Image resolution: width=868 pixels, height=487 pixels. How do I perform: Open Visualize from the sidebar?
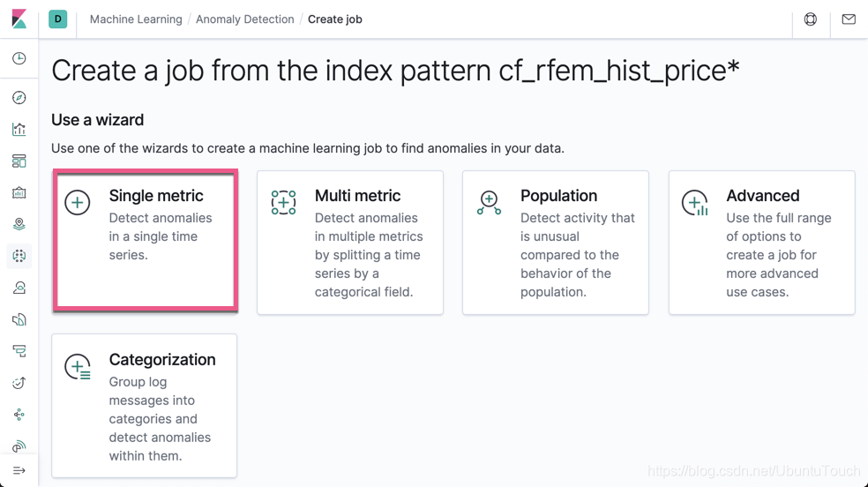[19, 129]
